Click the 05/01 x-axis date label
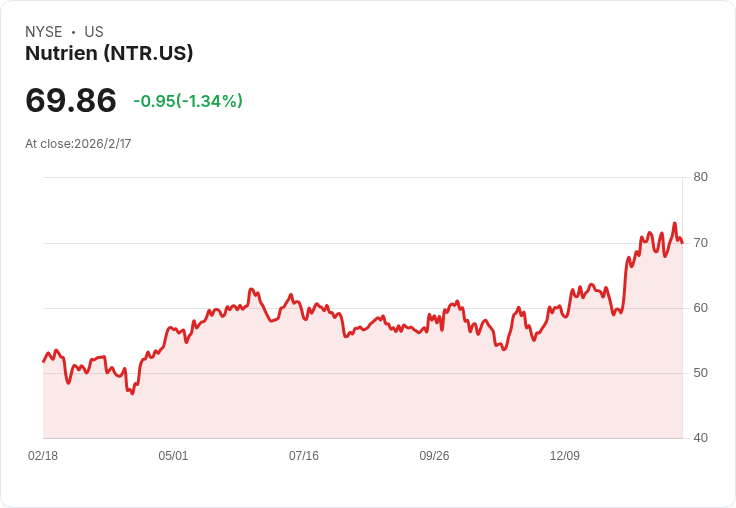 tap(173, 455)
